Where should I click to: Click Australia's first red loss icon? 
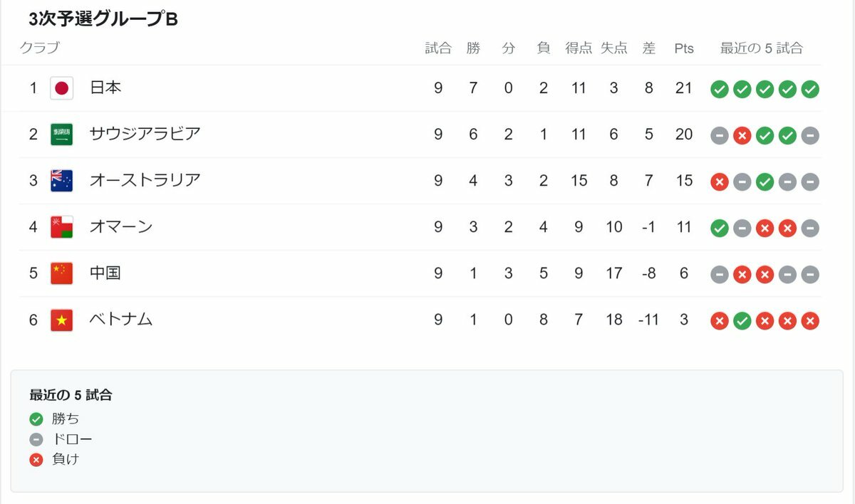click(720, 182)
